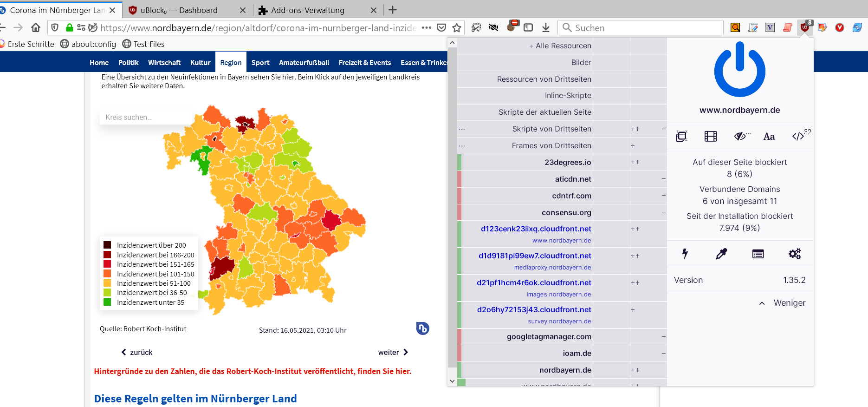Click the uBlock Origin toolbar icon
868x407 pixels.
[x=805, y=27]
